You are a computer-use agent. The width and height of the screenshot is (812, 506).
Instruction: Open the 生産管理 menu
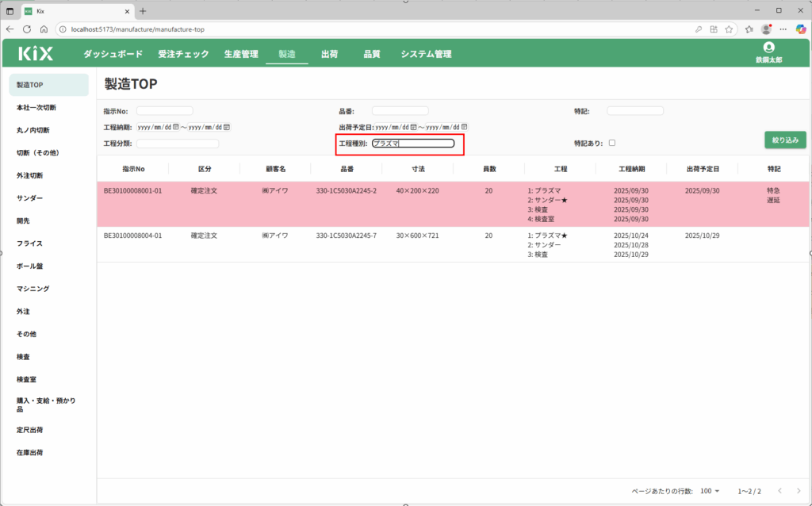[241, 54]
